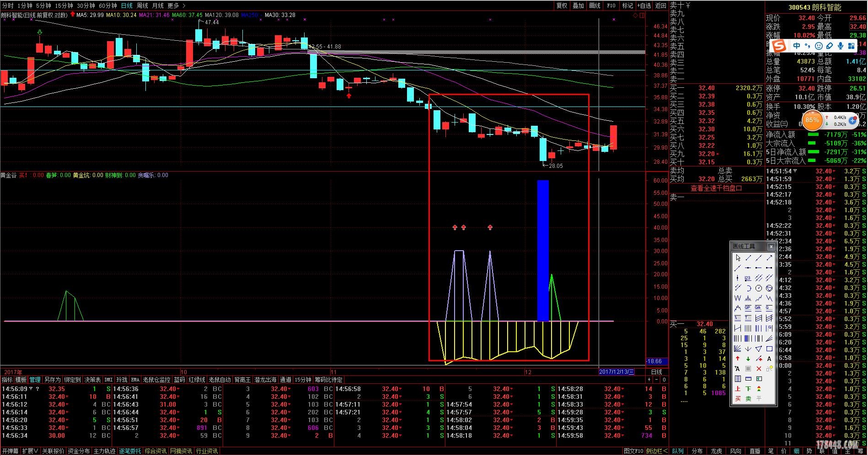The width and height of the screenshot is (868, 456).
Task: Open dropdown arrow beside 14:56:09 tick time
Action: pos(31,389)
